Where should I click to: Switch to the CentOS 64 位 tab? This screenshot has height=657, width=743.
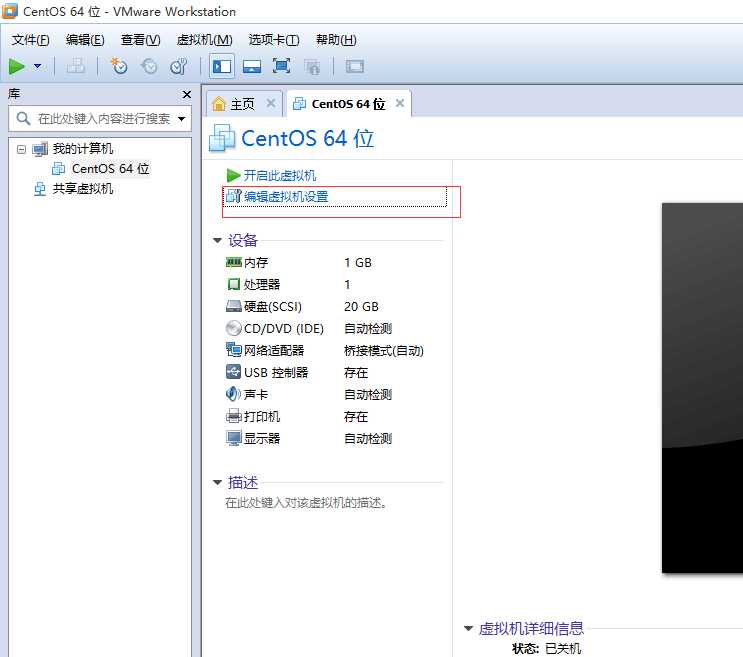click(348, 104)
